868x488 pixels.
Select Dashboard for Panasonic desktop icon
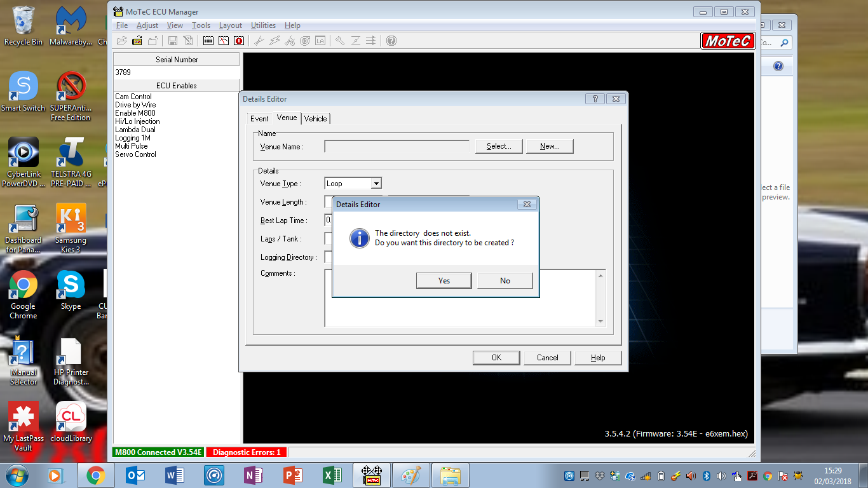(x=24, y=228)
